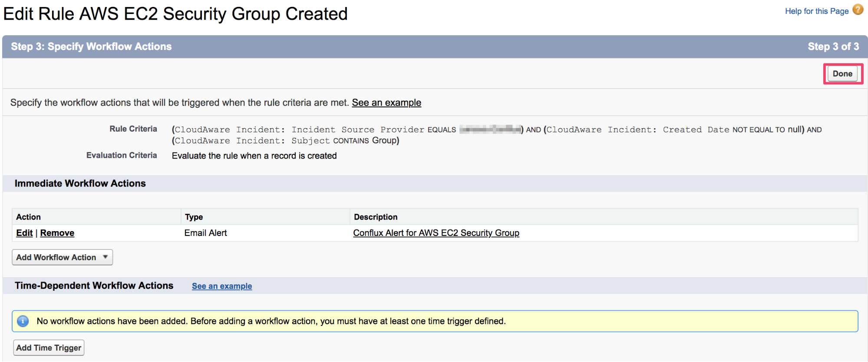Click the Time-Dependent Workflow Actions heading

click(94, 286)
